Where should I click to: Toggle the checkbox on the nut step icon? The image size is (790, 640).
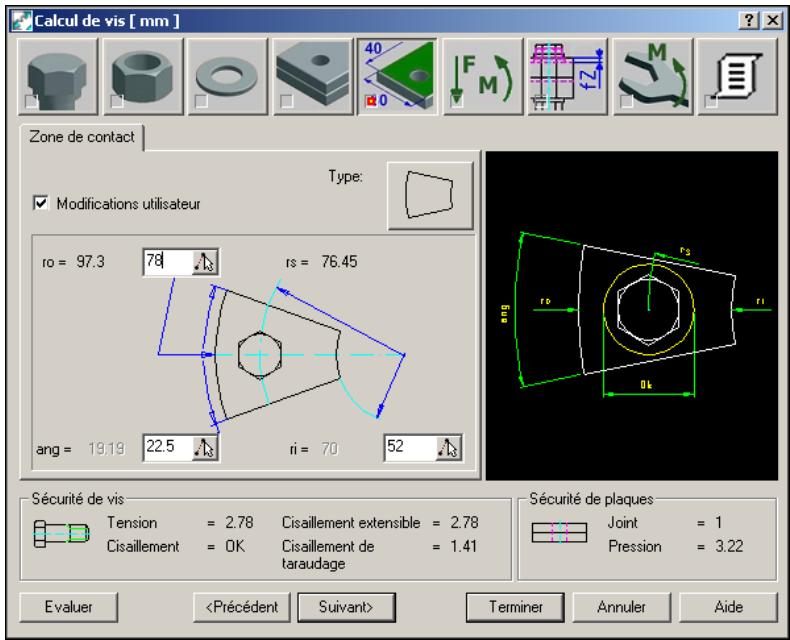tap(116, 101)
